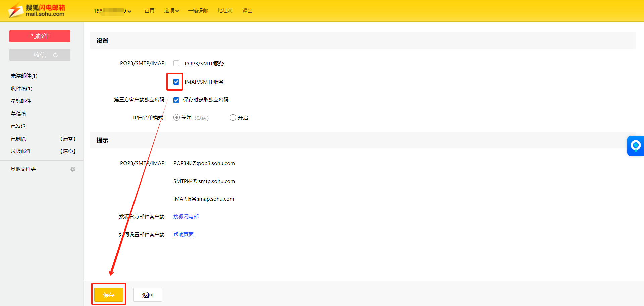
Task: Open the 已删除 folder
Action: tap(18, 139)
